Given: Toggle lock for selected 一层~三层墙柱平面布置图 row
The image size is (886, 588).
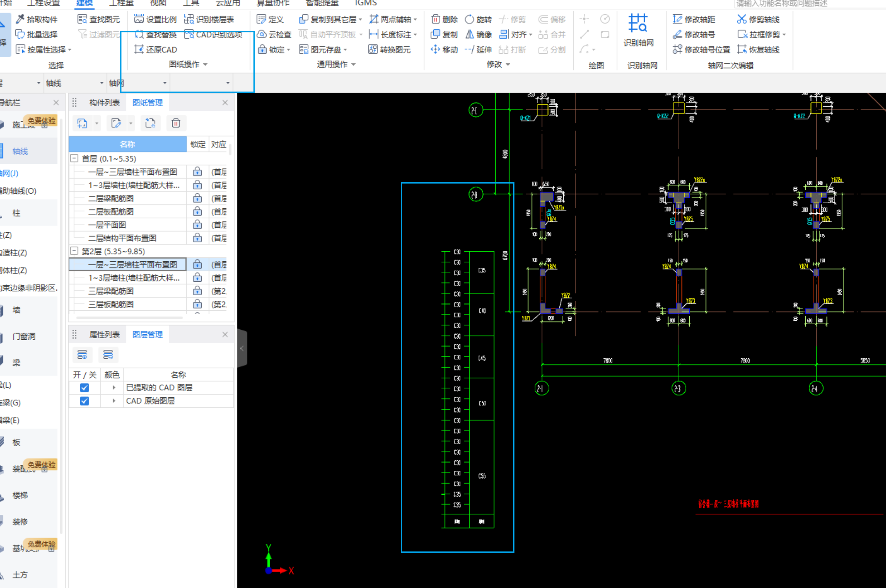Looking at the screenshot, I should [198, 265].
